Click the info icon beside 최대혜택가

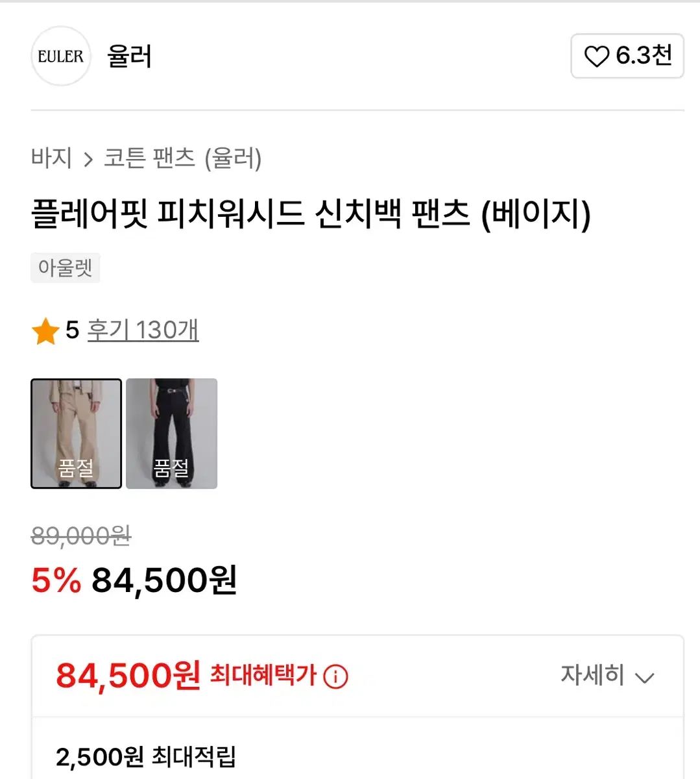[335, 676]
